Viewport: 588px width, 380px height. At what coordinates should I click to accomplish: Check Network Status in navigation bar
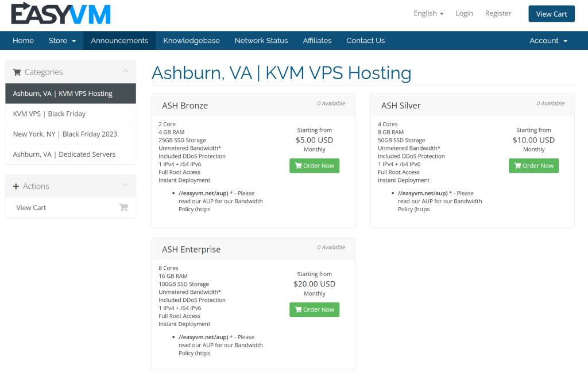[261, 41]
